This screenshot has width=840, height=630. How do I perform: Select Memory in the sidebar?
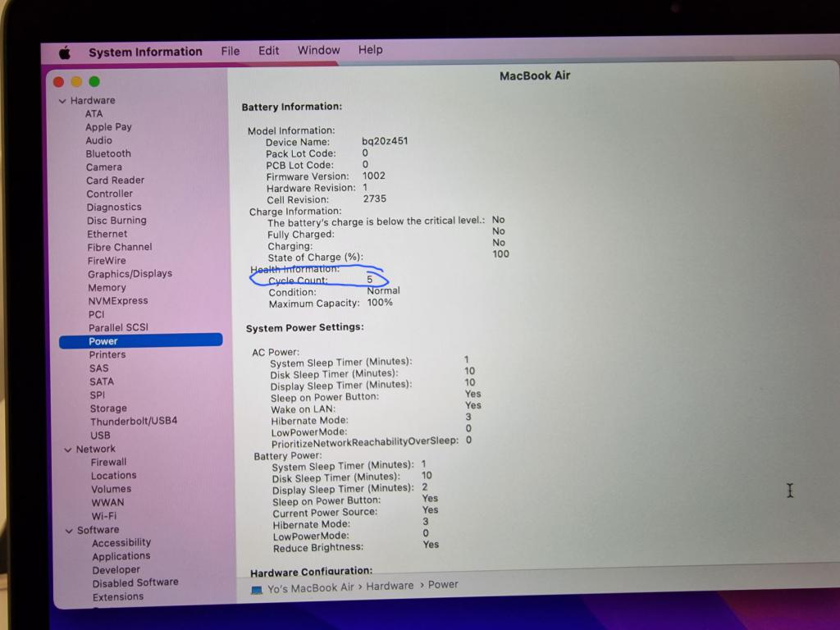pyautogui.click(x=107, y=288)
